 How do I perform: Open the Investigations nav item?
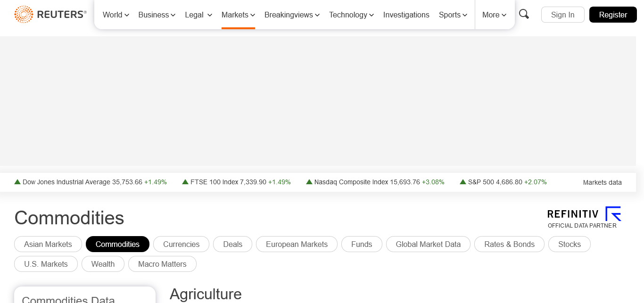coord(406,15)
